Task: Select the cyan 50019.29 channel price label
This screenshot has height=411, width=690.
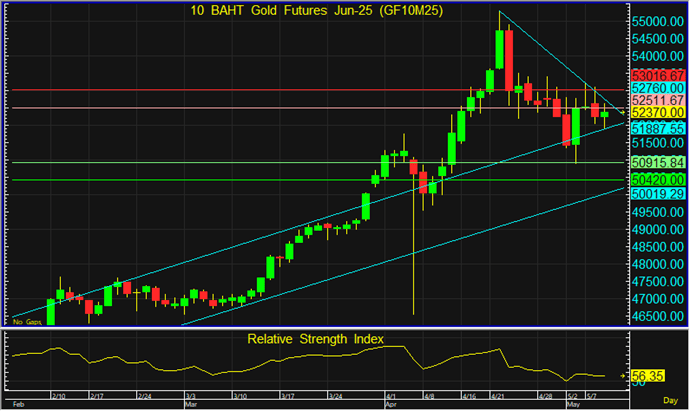Action: (x=658, y=194)
